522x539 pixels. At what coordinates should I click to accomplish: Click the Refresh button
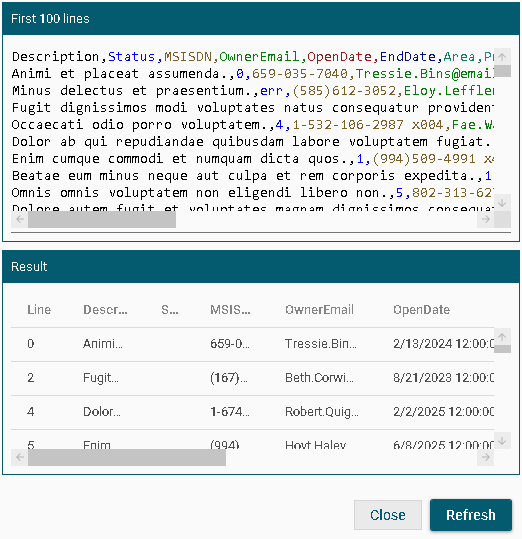[x=470, y=515]
